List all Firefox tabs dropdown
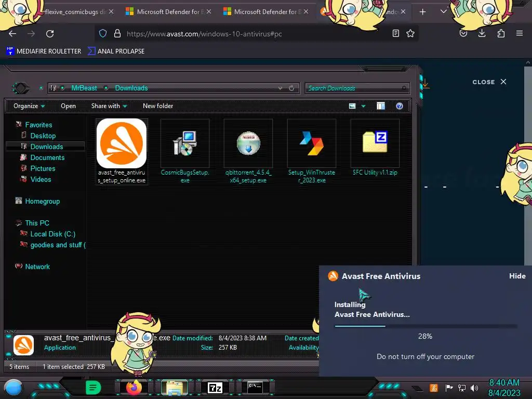This screenshot has height=399, width=532. click(x=444, y=11)
